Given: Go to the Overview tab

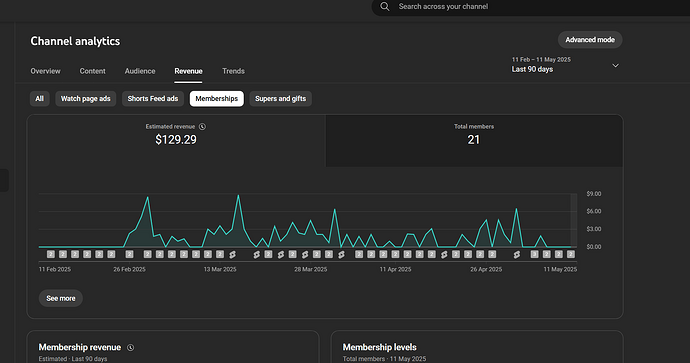Looking at the screenshot, I should point(45,71).
